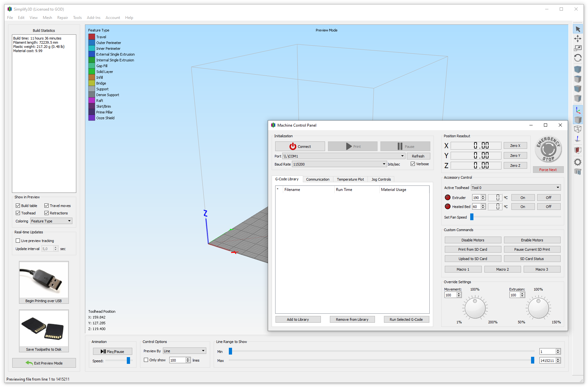Switch to default isometric view cube
588x387 pixels.
coord(578,69)
